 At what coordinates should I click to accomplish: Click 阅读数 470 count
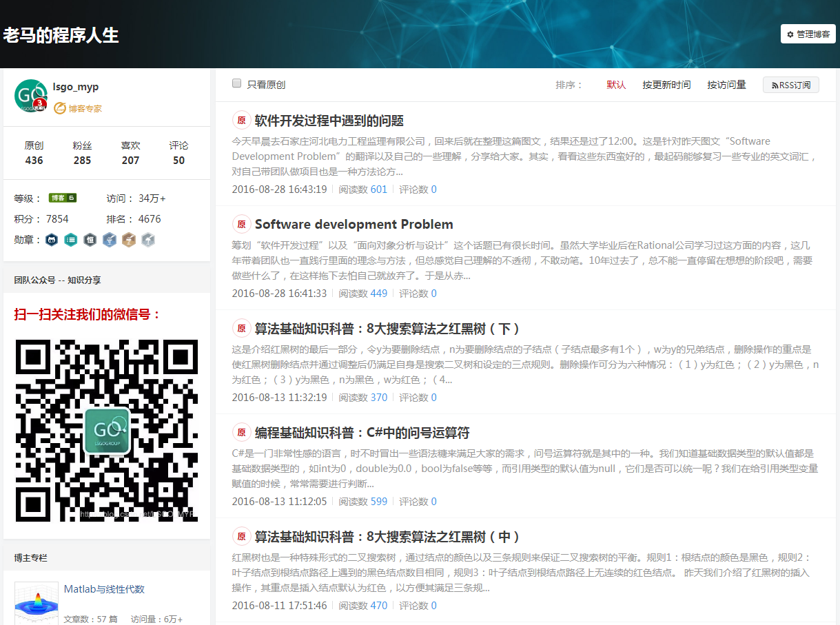coord(362,606)
